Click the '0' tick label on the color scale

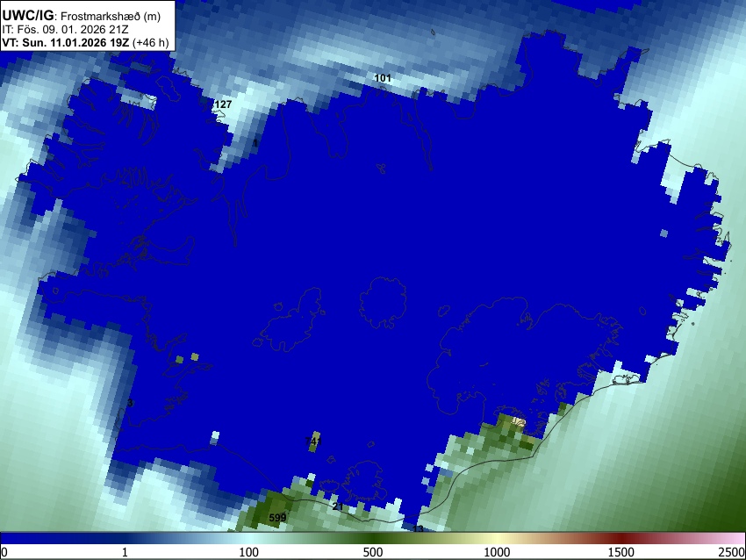pyautogui.click(x=4, y=552)
